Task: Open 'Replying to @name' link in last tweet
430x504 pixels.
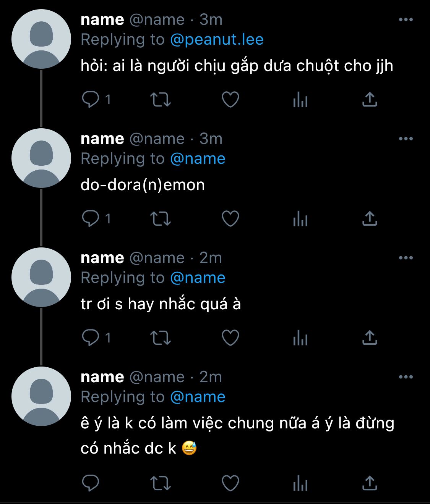Action: (x=198, y=397)
